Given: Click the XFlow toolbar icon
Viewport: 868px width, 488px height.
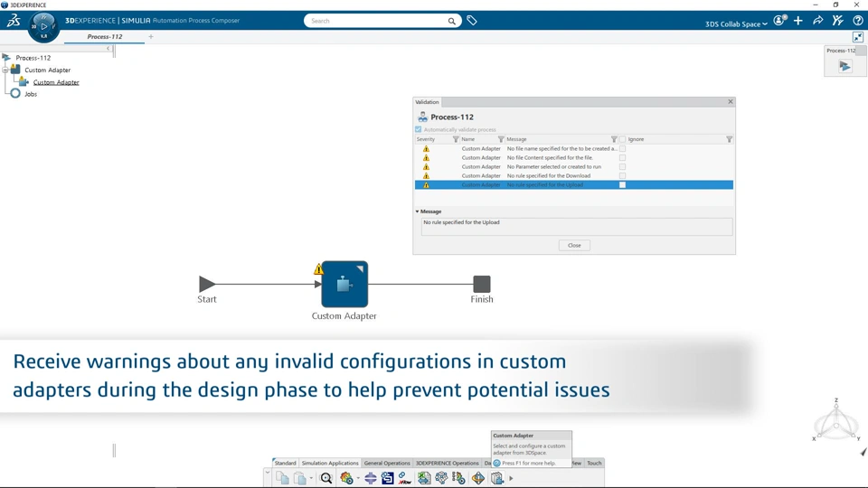Looking at the screenshot, I should click(x=405, y=478).
